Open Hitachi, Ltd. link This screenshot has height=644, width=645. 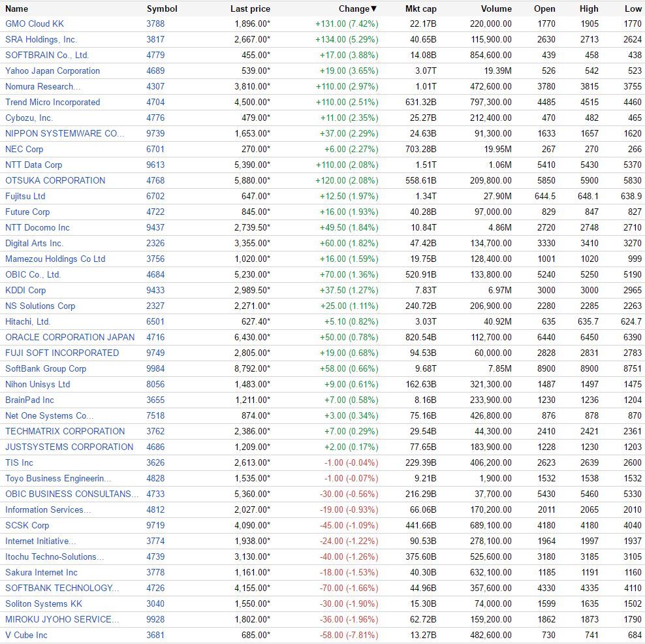(x=27, y=321)
